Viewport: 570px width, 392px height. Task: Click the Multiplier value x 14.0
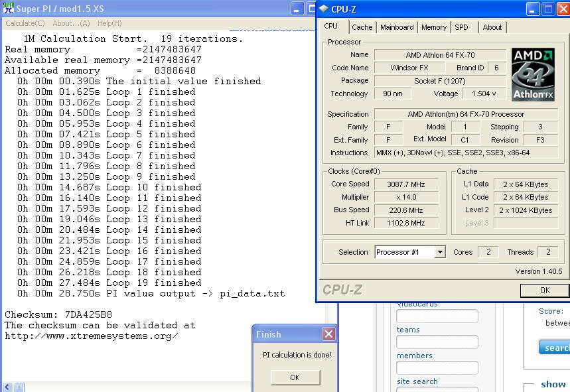[x=406, y=197]
